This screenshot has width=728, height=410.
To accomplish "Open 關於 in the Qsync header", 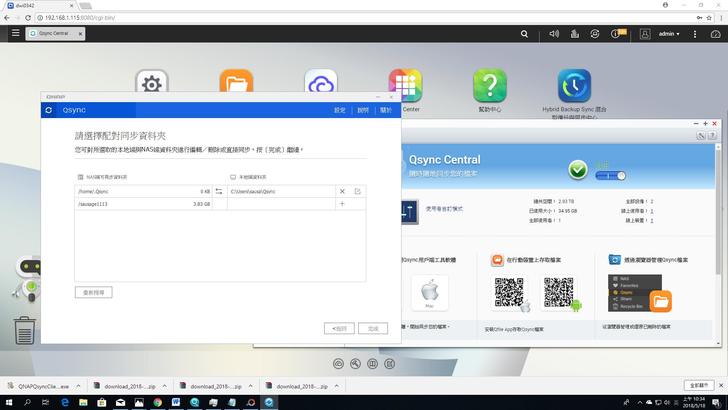I will coord(386,110).
